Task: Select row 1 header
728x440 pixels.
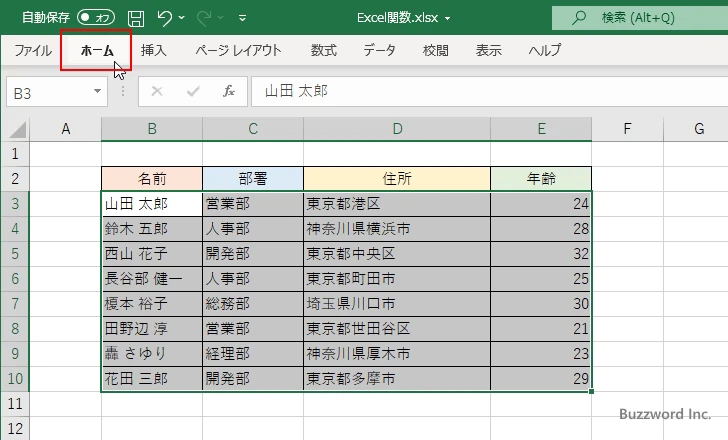Action: (15, 154)
